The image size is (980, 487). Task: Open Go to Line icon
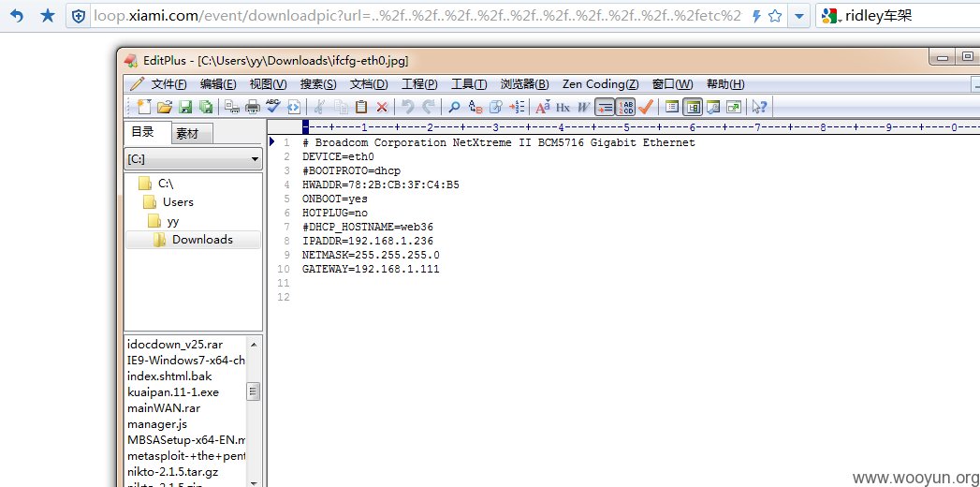[517, 107]
